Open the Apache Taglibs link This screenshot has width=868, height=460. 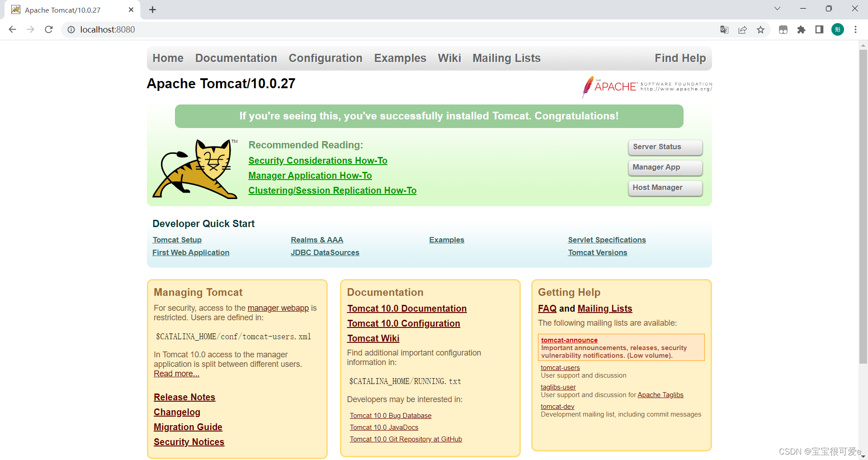click(660, 395)
